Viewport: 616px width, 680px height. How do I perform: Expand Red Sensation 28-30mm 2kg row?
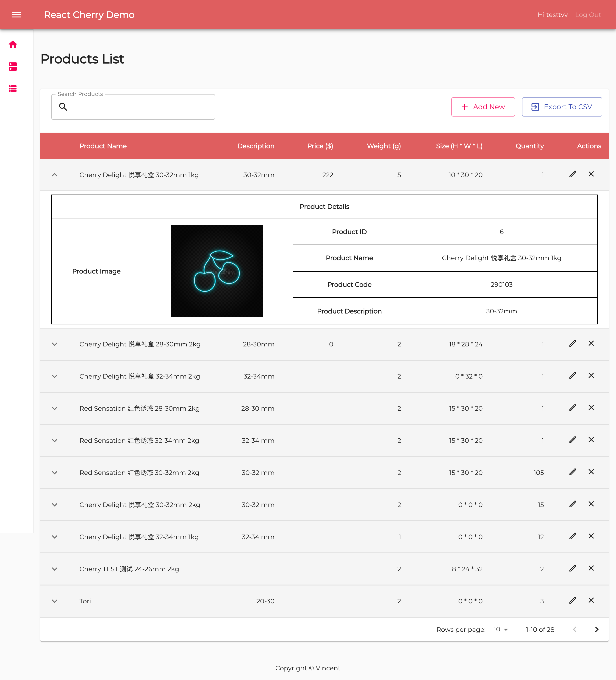(x=55, y=408)
